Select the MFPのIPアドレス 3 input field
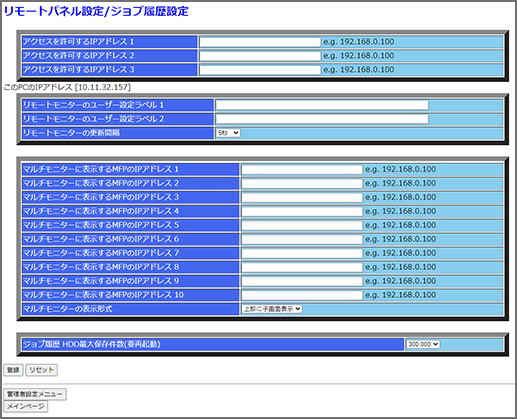 (x=302, y=198)
